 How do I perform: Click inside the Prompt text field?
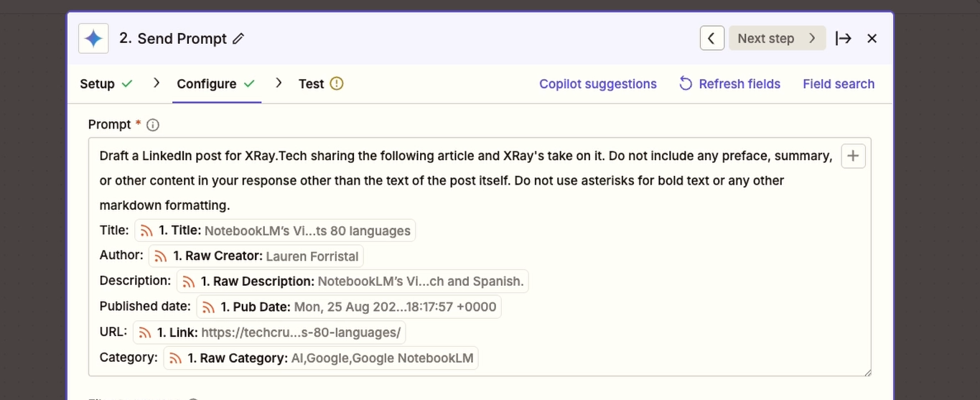pyautogui.click(x=480, y=256)
